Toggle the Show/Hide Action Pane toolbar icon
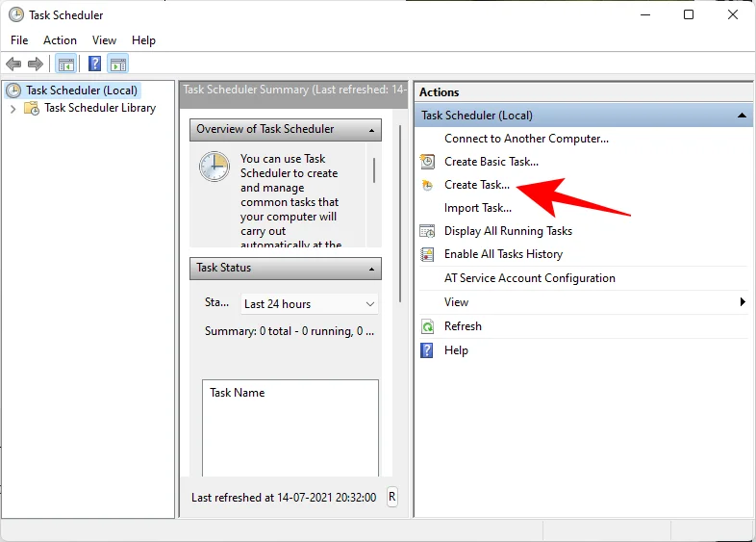This screenshot has width=756, height=542. pos(118,65)
